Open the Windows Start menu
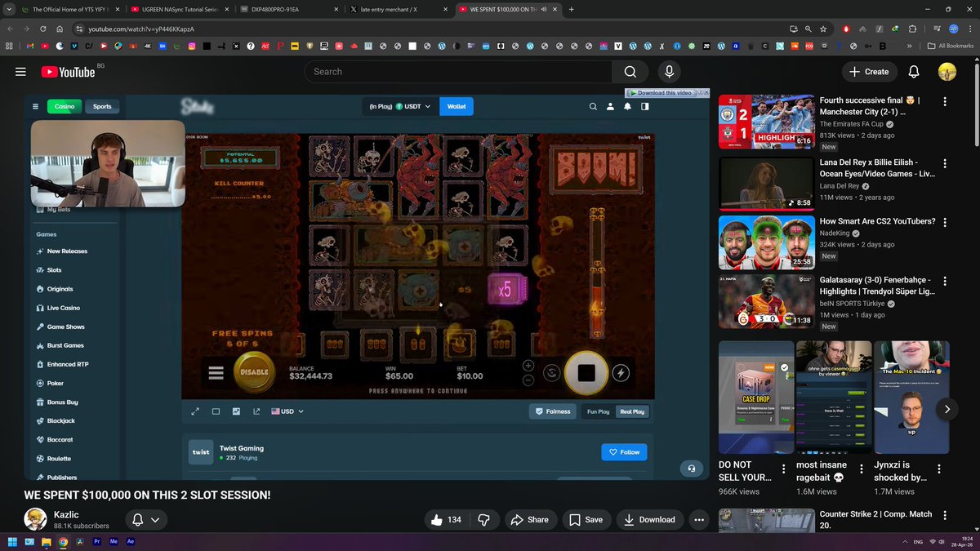 coord(12,541)
